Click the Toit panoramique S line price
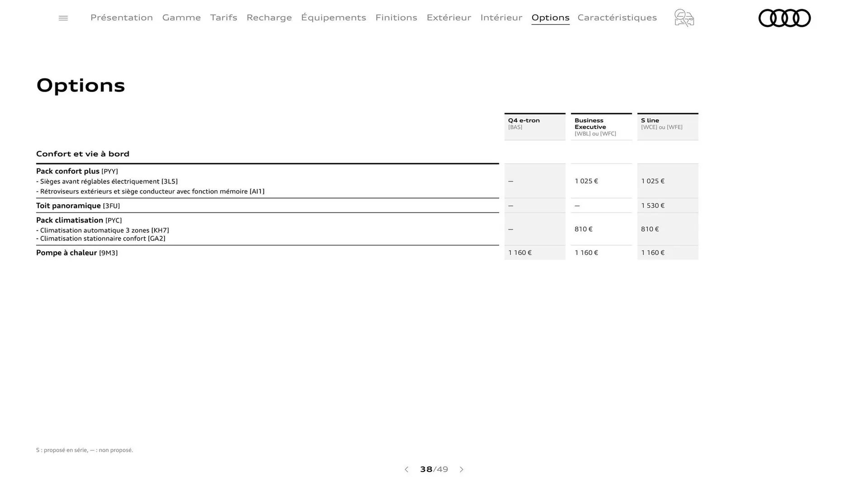Viewport: 868px width, 488px height. [x=653, y=206]
